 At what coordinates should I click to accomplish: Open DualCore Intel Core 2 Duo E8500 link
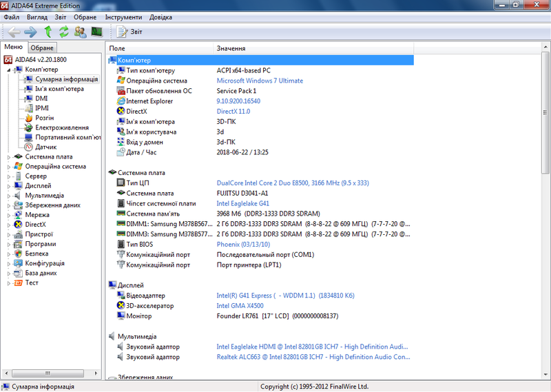tap(293, 183)
